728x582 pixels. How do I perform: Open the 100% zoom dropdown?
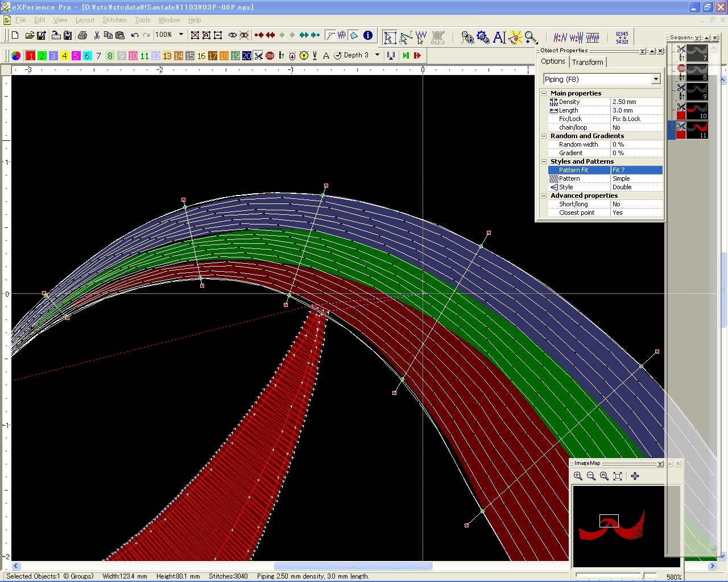[181, 35]
